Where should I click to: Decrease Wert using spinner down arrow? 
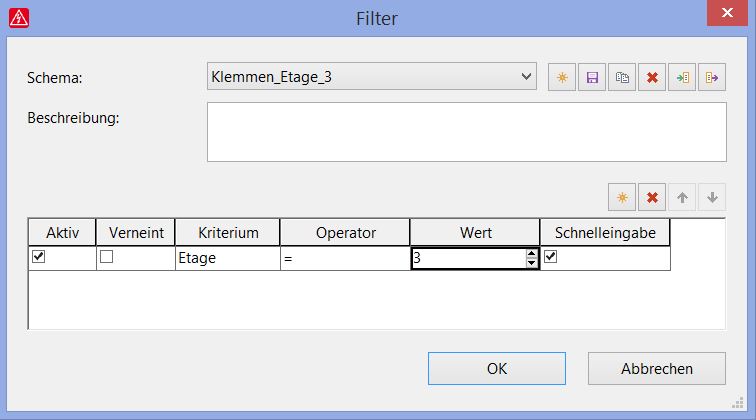(x=531, y=263)
